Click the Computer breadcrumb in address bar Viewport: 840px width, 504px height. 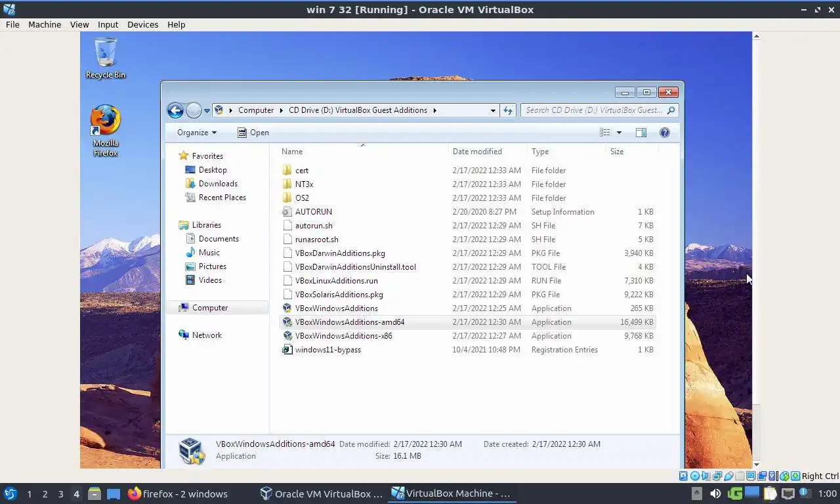(x=256, y=110)
